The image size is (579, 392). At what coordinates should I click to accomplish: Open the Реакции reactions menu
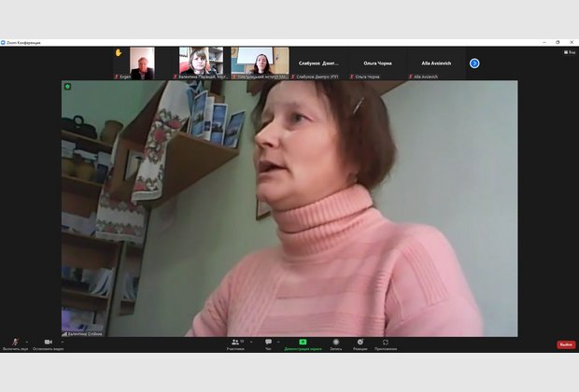point(360,344)
